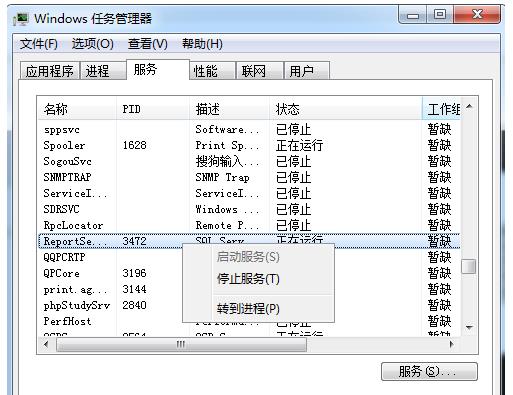Select the sppsvc service row
Screen dimensions: 513x395
(249, 130)
